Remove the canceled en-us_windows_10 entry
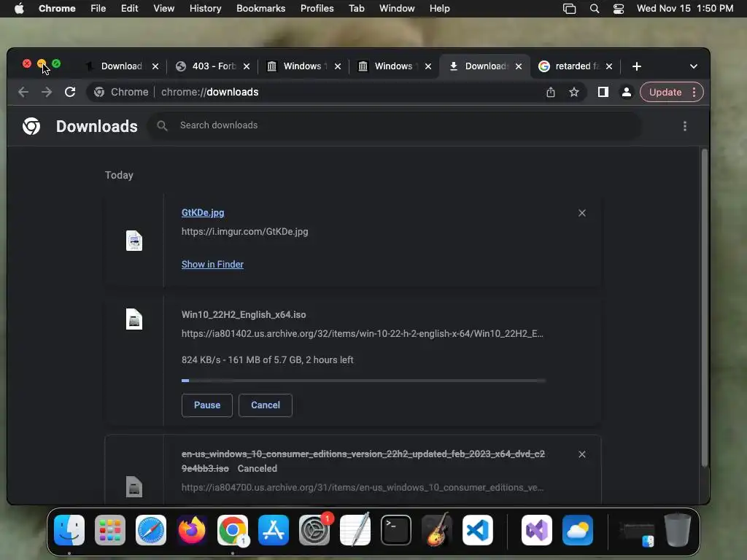The image size is (747, 560). (x=581, y=454)
